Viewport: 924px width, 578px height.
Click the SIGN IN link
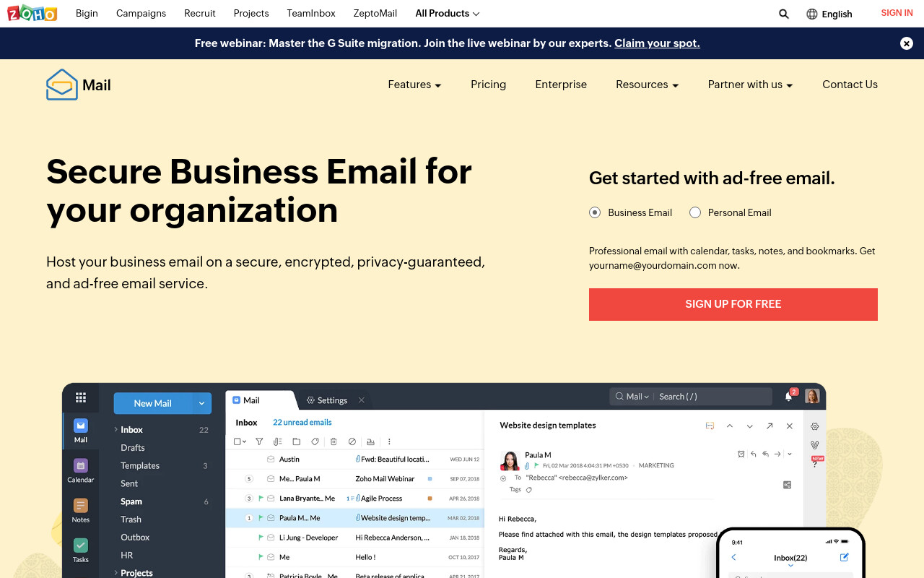click(x=897, y=13)
